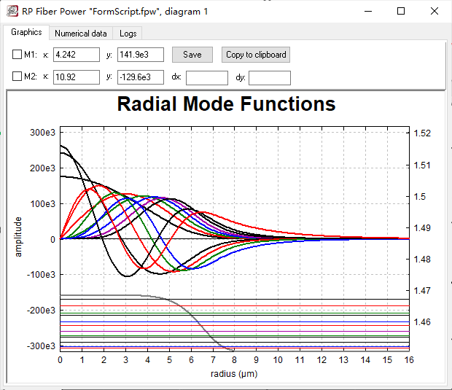Image resolution: width=452 pixels, height=390 pixels.
Task: Save the diagram with Save button
Action: 192,55
